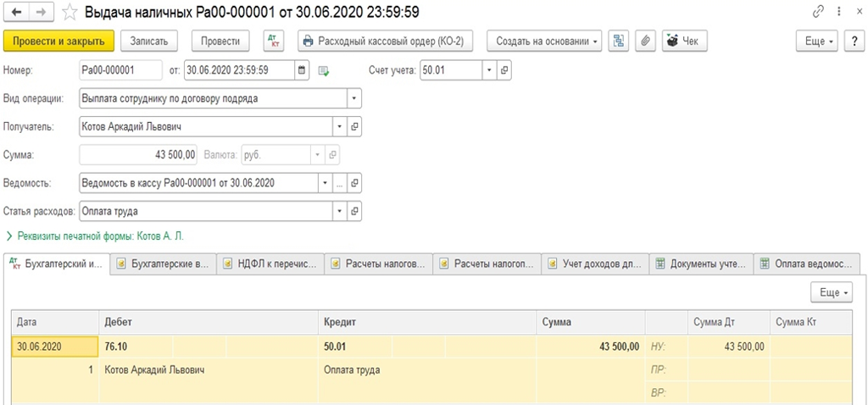Click the ellipsis select button in Ведомость field
The width and height of the screenshot is (868, 405).
(x=340, y=183)
